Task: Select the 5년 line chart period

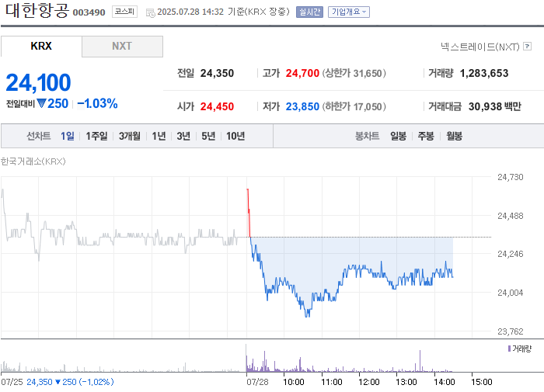Action: click(x=208, y=136)
